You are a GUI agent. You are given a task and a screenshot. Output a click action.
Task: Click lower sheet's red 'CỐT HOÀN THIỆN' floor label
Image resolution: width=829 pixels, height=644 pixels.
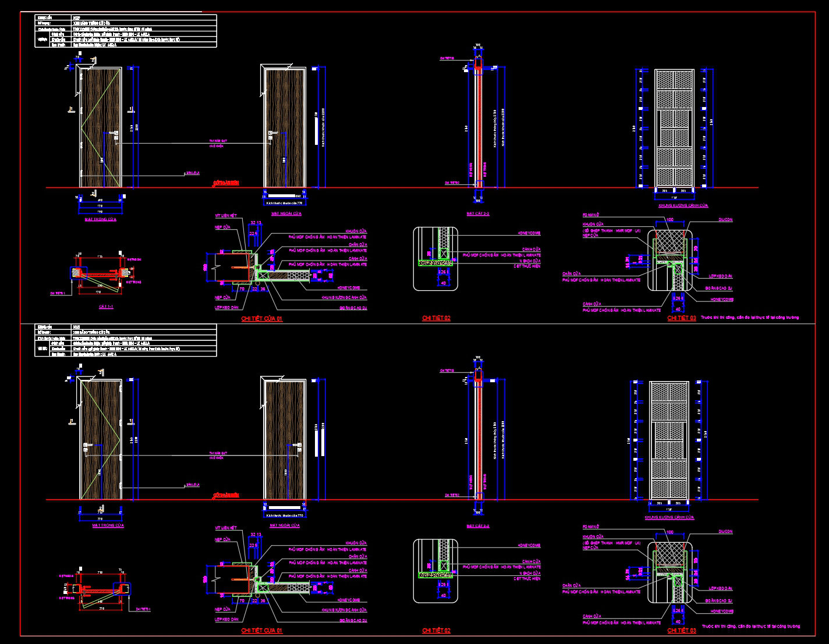[226, 494]
